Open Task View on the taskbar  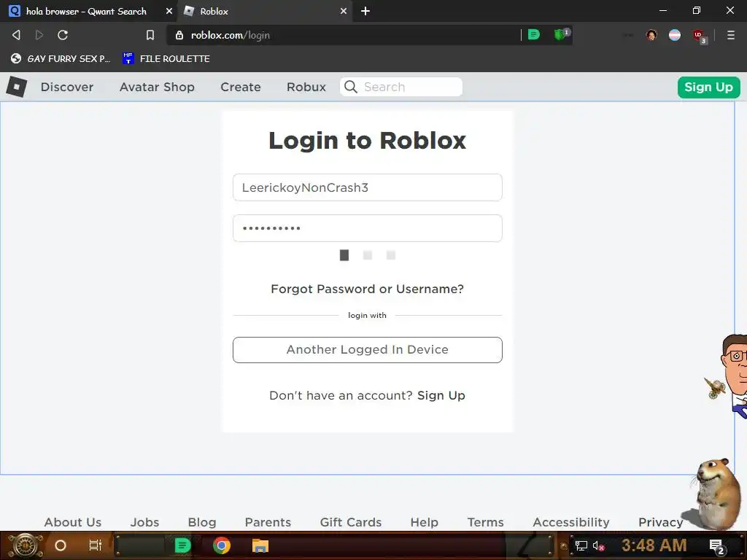pos(96,545)
